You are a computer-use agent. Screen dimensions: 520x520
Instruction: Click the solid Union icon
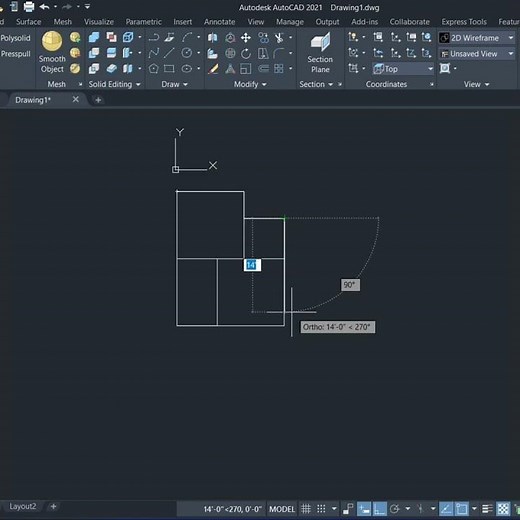[94, 37]
